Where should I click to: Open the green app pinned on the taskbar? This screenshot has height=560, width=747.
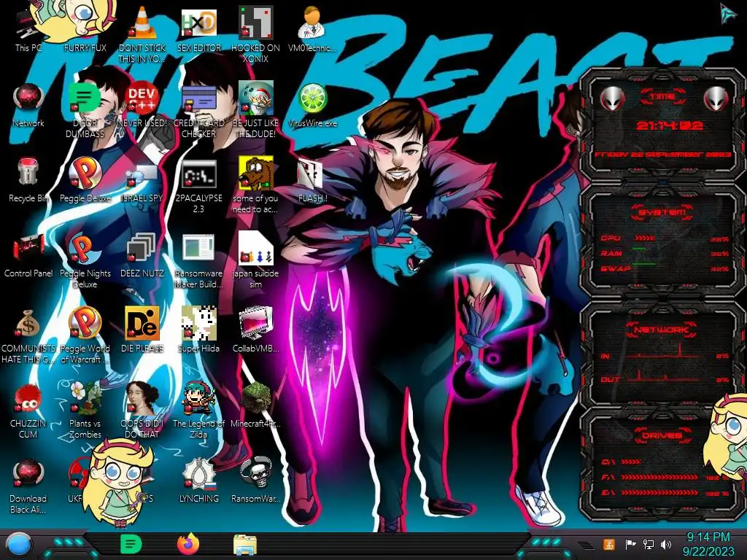(x=131, y=544)
